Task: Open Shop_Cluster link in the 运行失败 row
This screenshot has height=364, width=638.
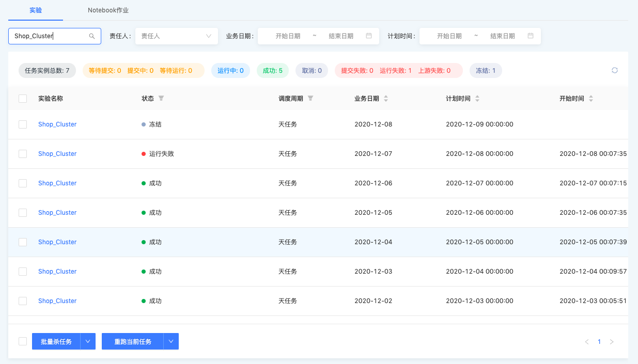Action: [x=57, y=154]
